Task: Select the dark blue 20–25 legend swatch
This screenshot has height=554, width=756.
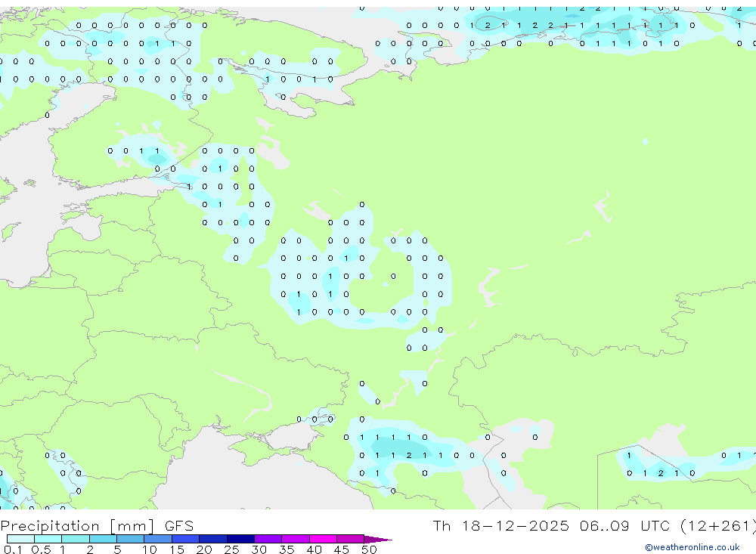Action: pyautogui.click(x=213, y=539)
